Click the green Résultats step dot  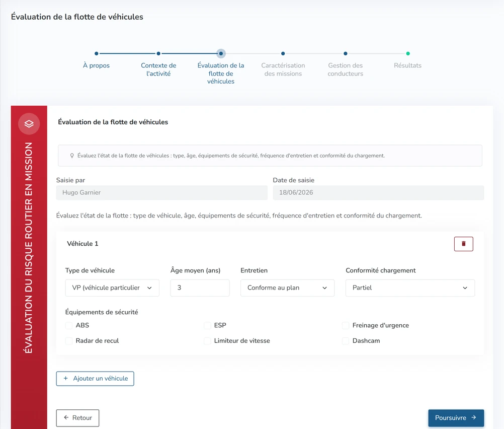click(408, 53)
